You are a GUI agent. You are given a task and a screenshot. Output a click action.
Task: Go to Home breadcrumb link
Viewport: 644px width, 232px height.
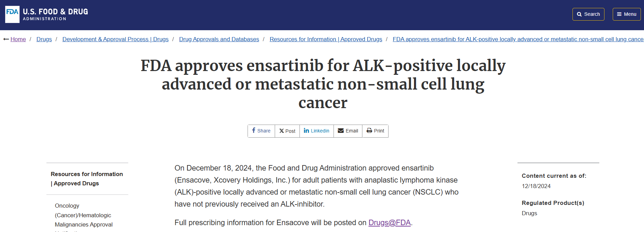18,39
